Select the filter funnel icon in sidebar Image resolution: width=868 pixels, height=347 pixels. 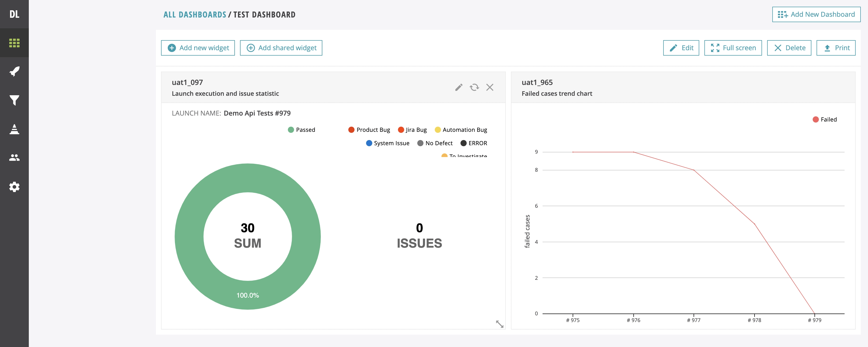[14, 100]
